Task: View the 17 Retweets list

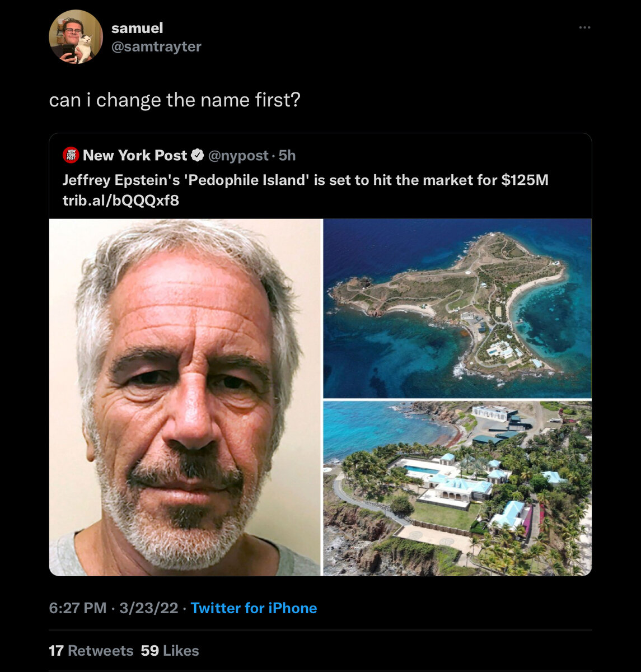Action: [91, 651]
